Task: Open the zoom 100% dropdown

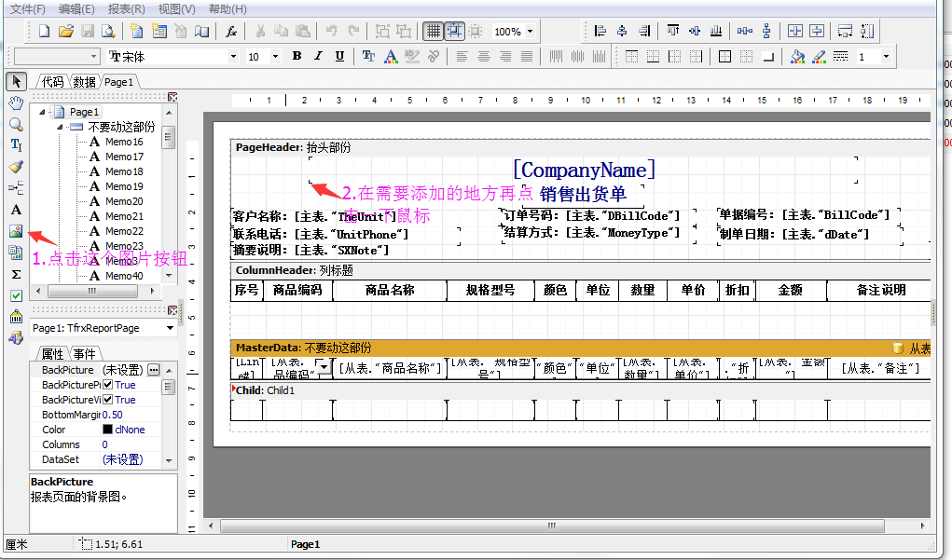Action: (530, 32)
